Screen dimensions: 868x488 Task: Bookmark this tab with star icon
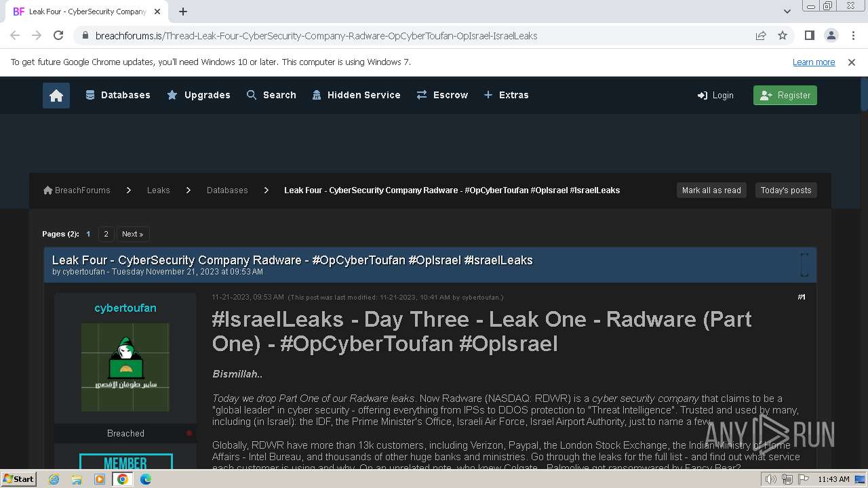coord(783,35)
